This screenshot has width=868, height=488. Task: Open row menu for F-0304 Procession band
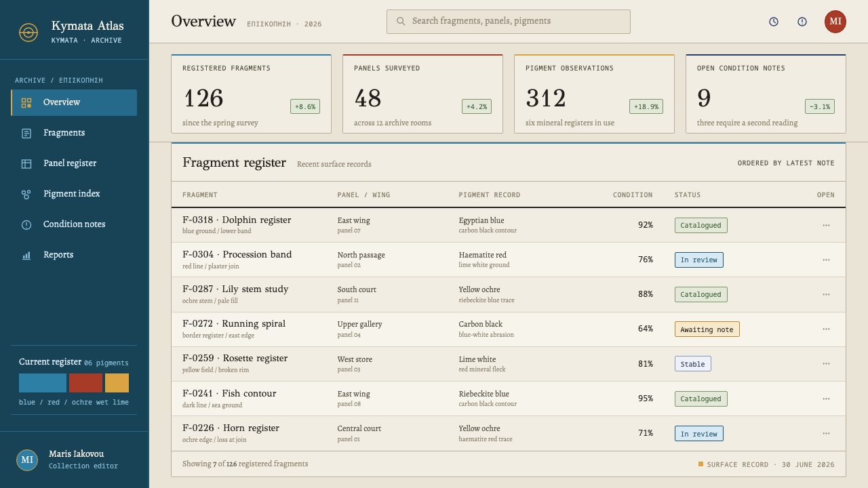click(x=826, y=260)
